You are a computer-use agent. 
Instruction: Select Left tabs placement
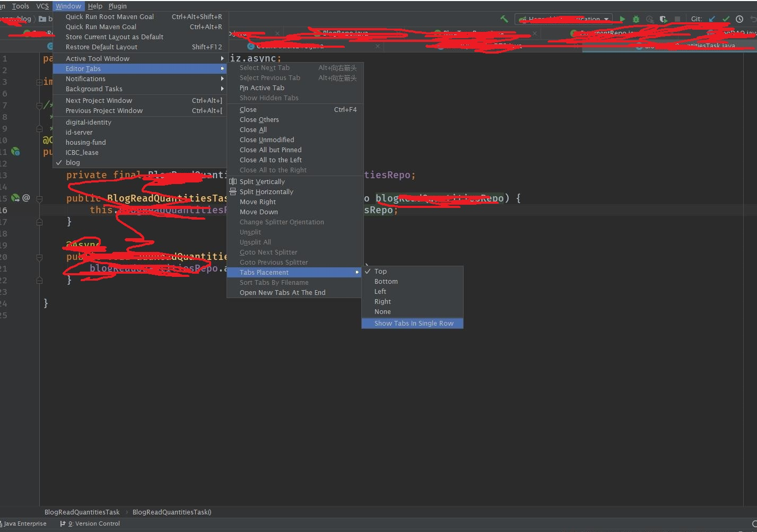coord(412,291)
